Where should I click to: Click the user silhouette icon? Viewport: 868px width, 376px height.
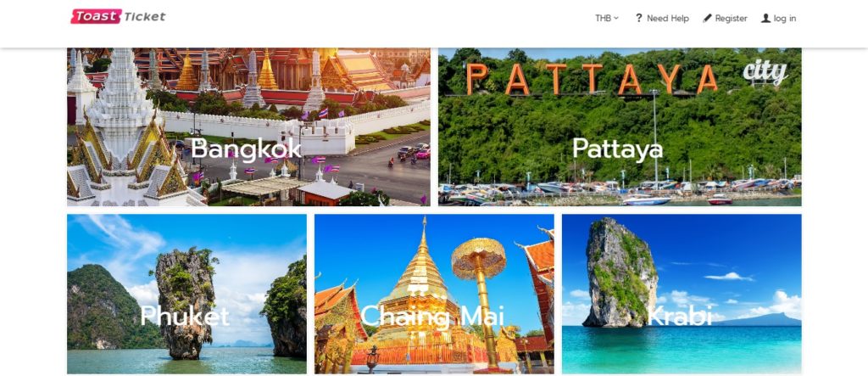pos(765,19)
